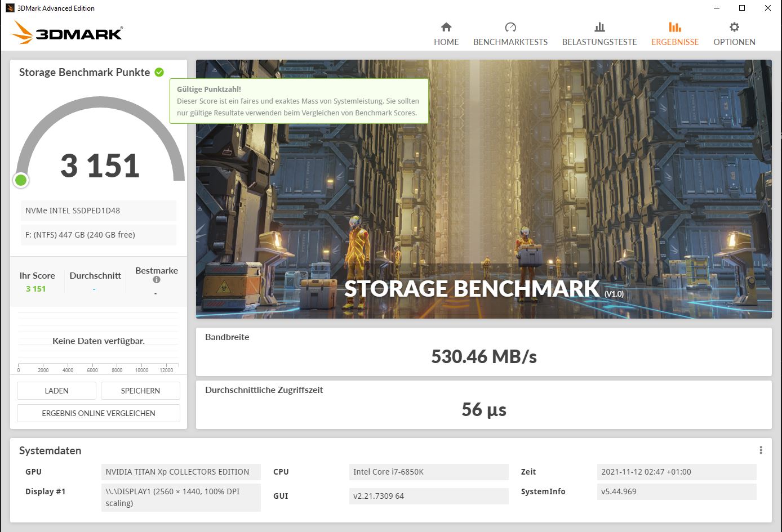782x532 pixels.
Task: Click NVMe INTEL SSDPED1D48 drive field
Action: (x=99, y=211)
